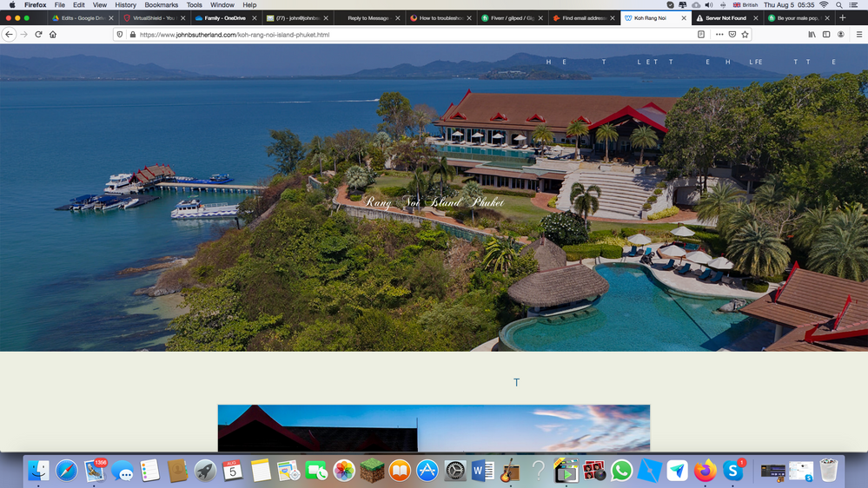Open the Firefox hamburger menu
Screen dimensions: 868x488
(x=858, y=35)
